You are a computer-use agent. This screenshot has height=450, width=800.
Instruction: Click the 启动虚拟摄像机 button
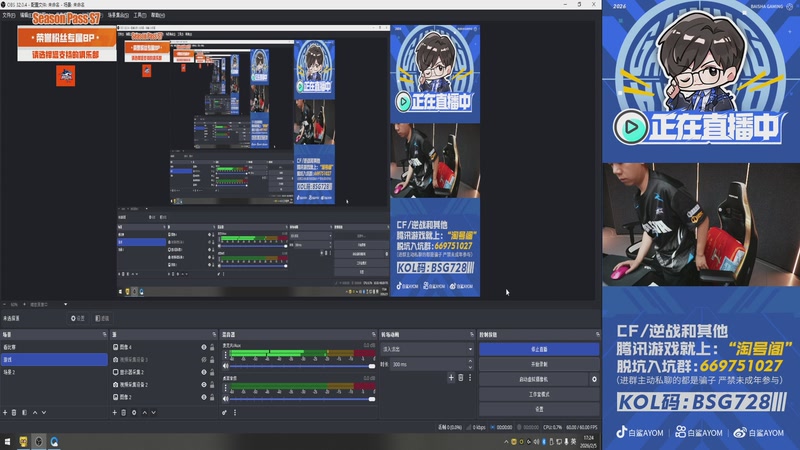534,379
